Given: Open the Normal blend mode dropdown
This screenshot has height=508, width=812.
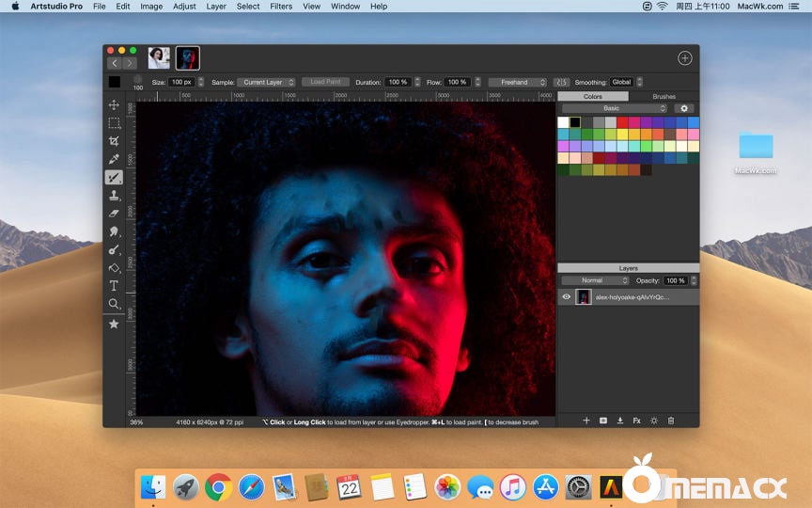Looking at the screenshot, I should click(595, 280).
